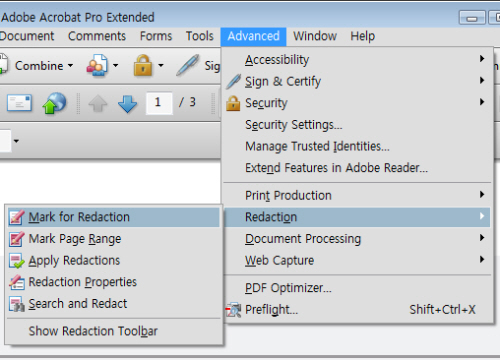Click the pen icon next to Sign & Certify
The width and height of the screenshot is (500, 360).
tap(233, 81)
